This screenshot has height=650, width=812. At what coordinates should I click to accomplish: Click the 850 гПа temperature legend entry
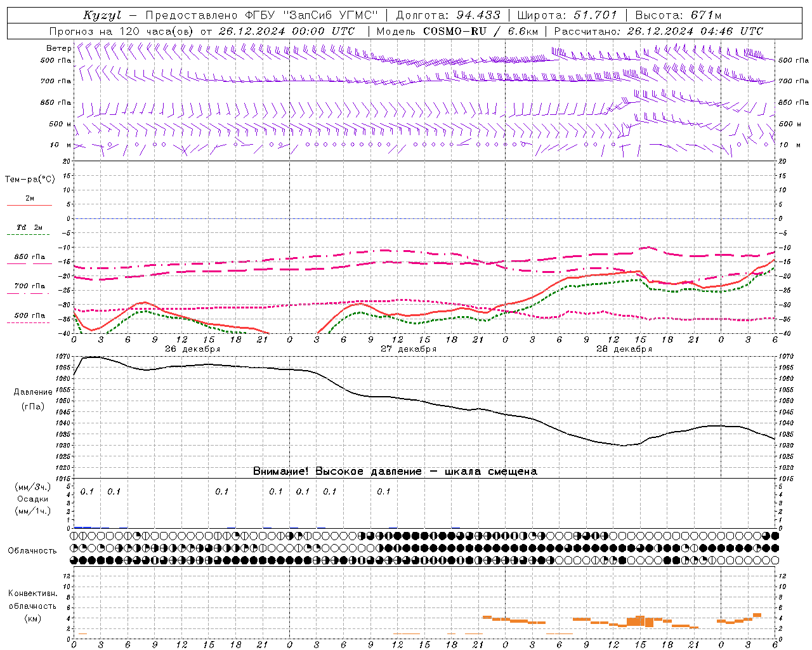tap(30, 257)
